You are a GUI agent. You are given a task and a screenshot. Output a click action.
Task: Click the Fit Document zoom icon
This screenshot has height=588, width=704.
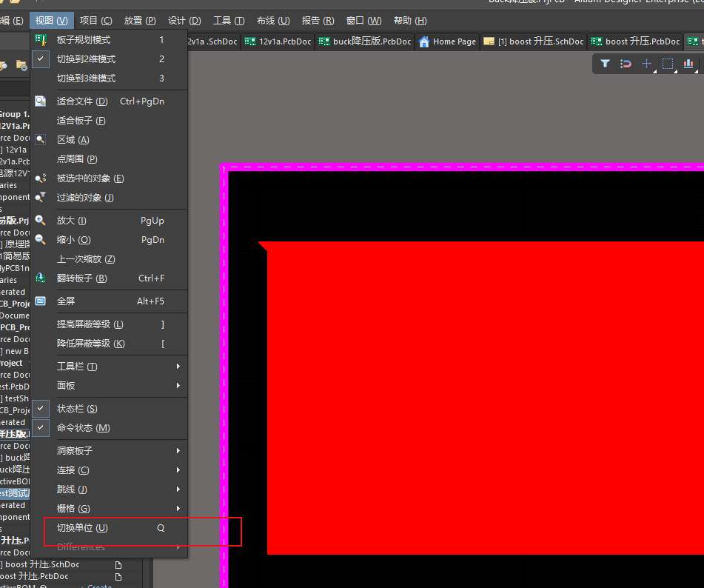pyautogui.click(x=41, y=101)
